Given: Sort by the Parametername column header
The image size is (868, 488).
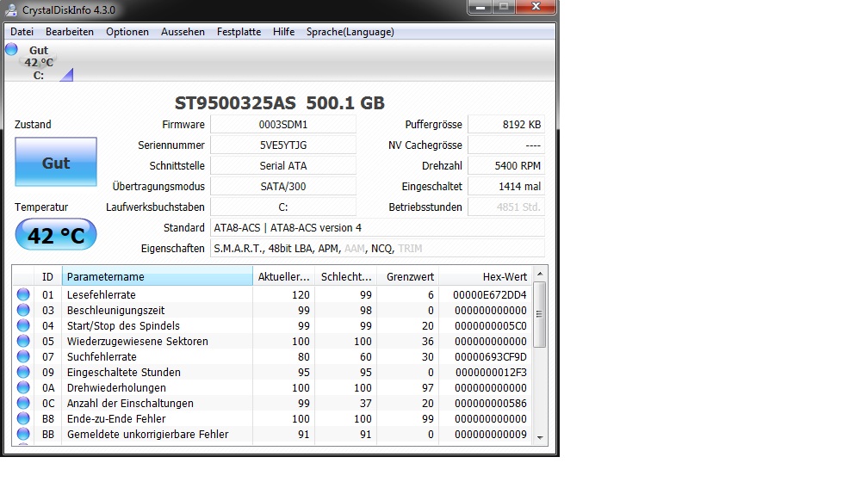Looking at the screenshot, I should click(x=158, y=276).
